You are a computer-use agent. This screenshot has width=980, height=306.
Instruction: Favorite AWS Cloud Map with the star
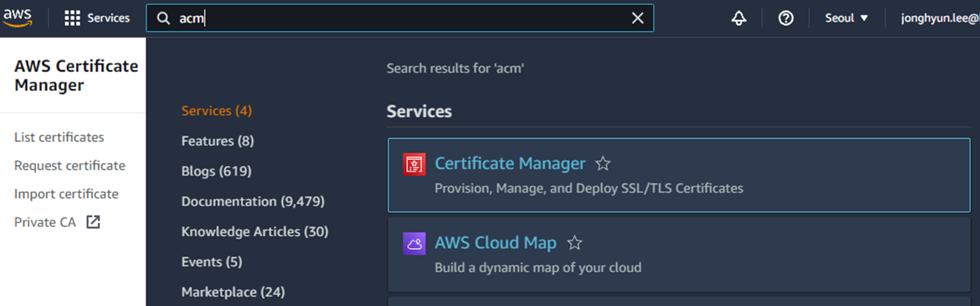point(574,243)
